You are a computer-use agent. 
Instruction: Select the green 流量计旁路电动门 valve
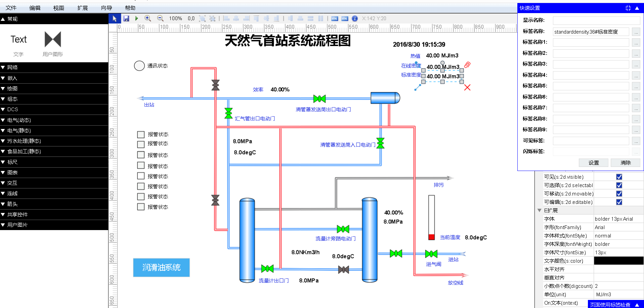[343, 229]
